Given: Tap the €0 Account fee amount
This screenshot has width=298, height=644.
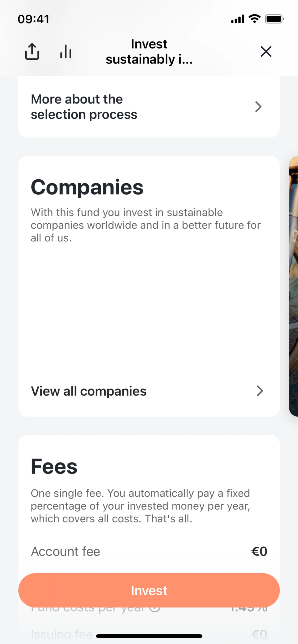Looking at the screenshot, I should [x=259, y=552].
